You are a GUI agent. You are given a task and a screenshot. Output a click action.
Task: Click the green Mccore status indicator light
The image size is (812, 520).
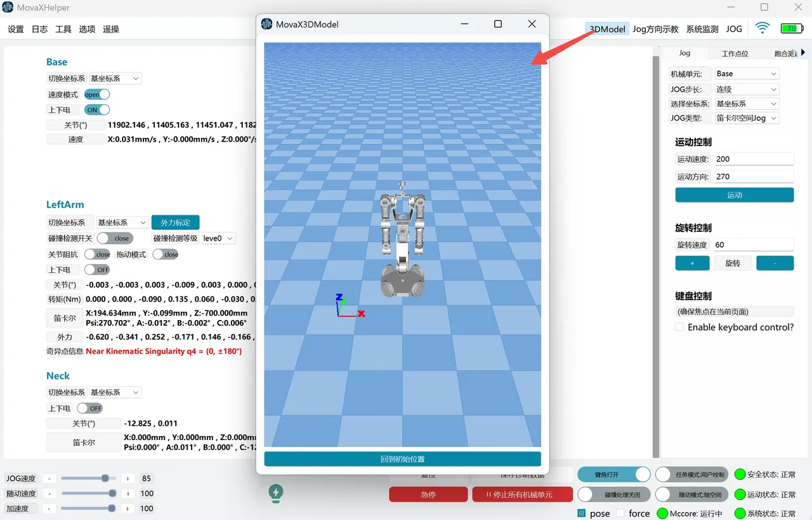662,513
